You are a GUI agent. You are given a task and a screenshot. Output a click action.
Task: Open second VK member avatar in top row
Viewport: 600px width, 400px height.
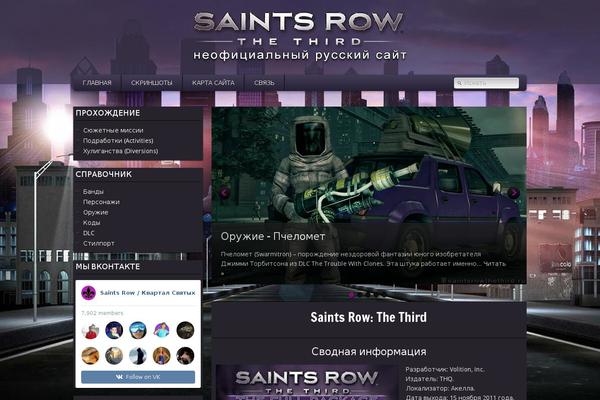point(114,330)
